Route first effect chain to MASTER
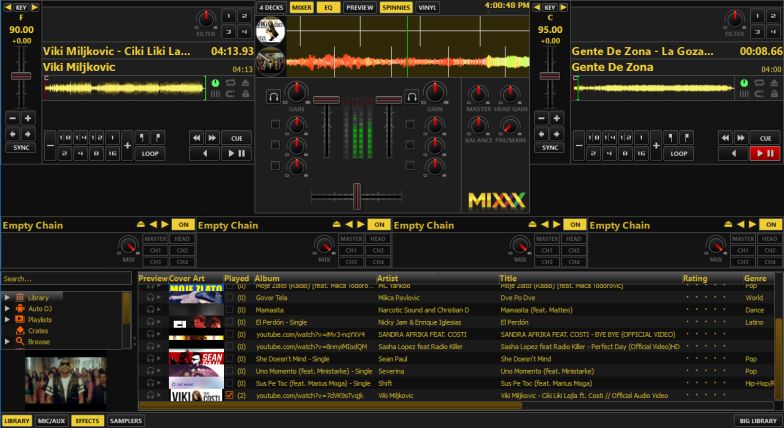The image size is (784, 428). click(156, 238)
